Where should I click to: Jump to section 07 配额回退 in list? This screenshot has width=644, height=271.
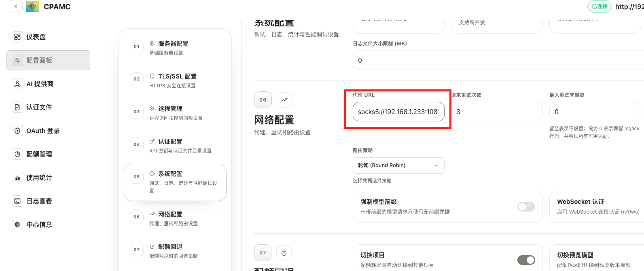175,250
